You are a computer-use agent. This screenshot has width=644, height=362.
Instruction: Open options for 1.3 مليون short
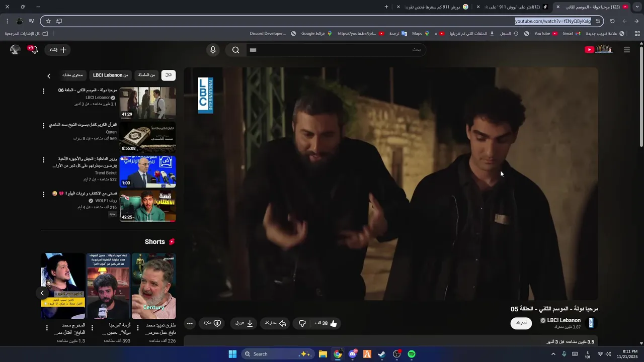[x=47, y=328]
